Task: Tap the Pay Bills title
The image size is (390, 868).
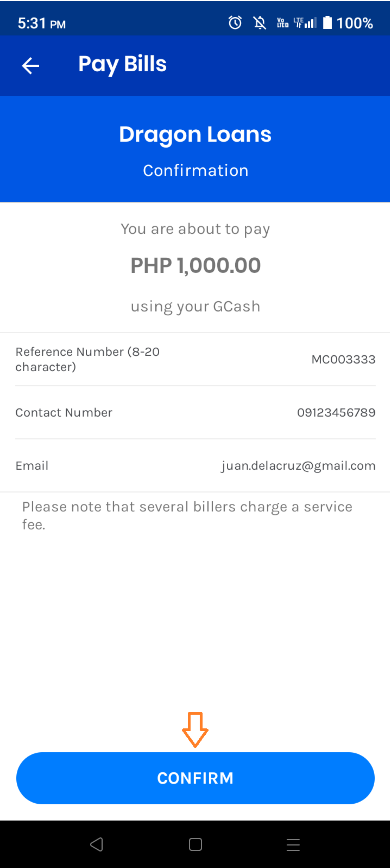Action: point(122,64)
